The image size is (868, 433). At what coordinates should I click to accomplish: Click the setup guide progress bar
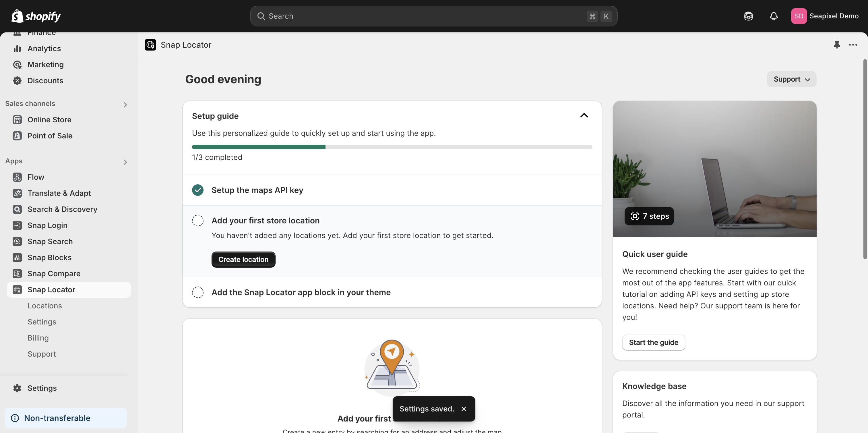(392, 147)
